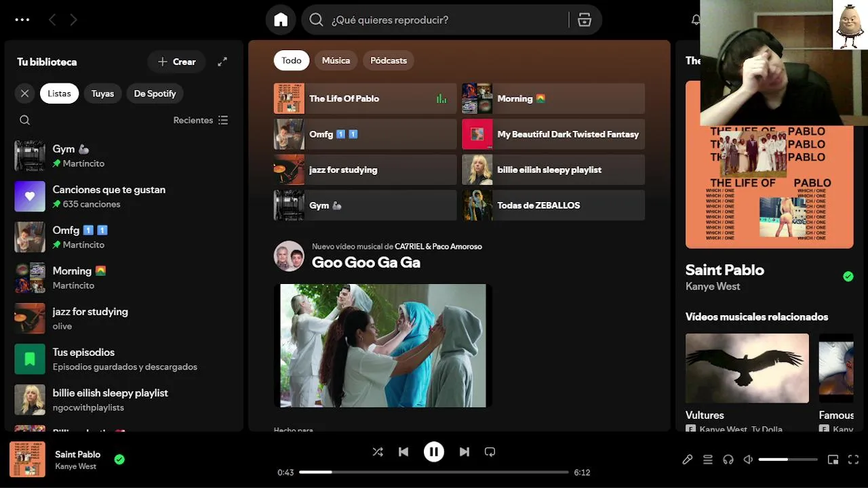
Task: Open billie eilish sleepy playlist in sidebar
Action: click(123, 400)
